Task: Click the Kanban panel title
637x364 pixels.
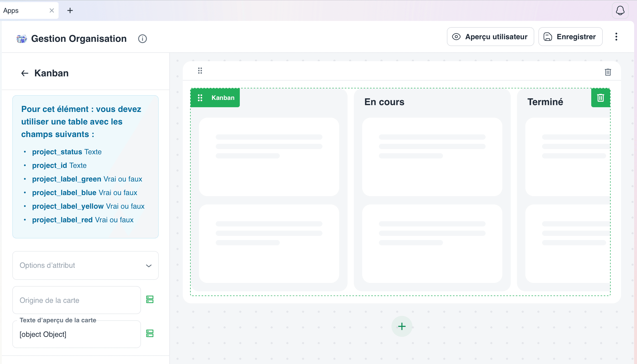Action: pyautogui.click(x=52, y=73)
